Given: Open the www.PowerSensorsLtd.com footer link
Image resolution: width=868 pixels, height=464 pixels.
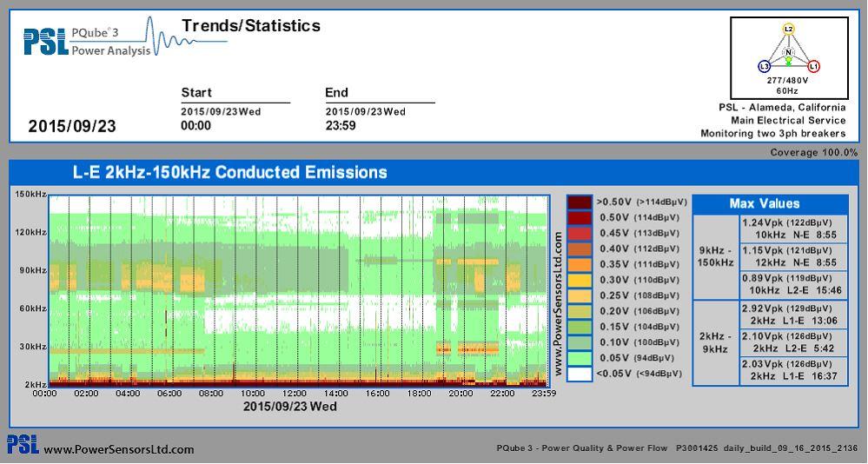Looking at the screenshot, I should 119,449.
